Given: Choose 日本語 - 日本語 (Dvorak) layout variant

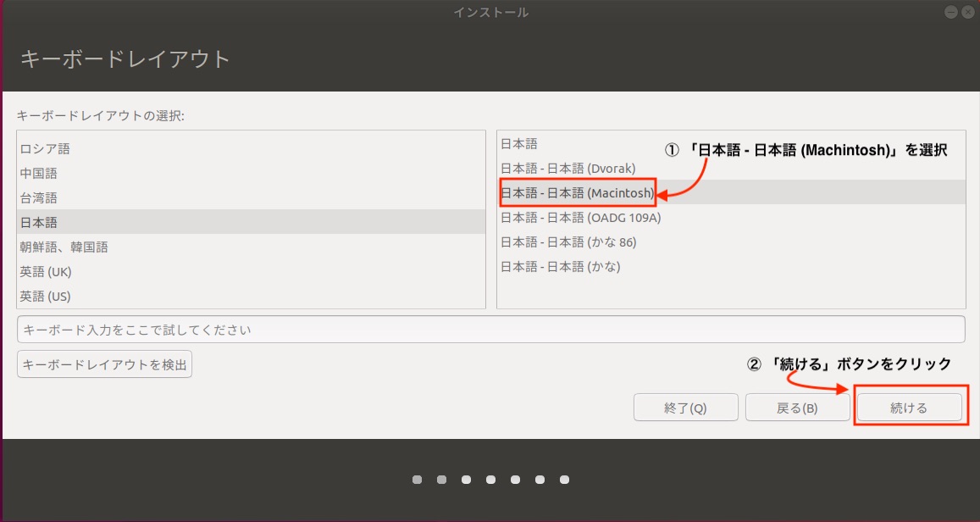Looking at the screenshot, I should pos(731,168).
